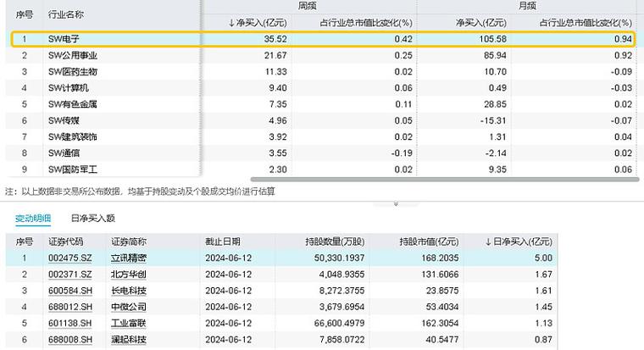Click the 证券简称 column header
The height and width of the screenshot is (350, 644).
point(129,242)
